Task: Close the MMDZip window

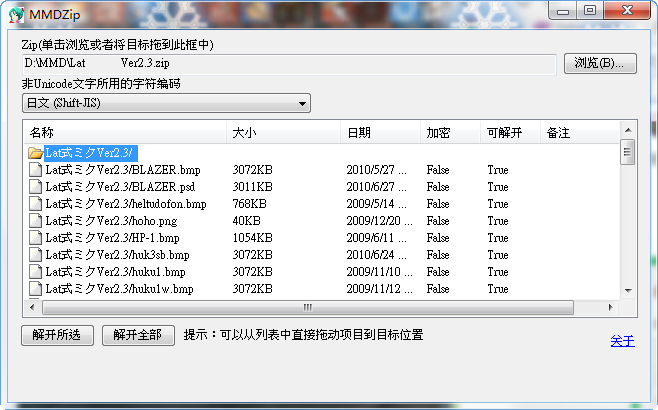Action: [x=627, y=10]
